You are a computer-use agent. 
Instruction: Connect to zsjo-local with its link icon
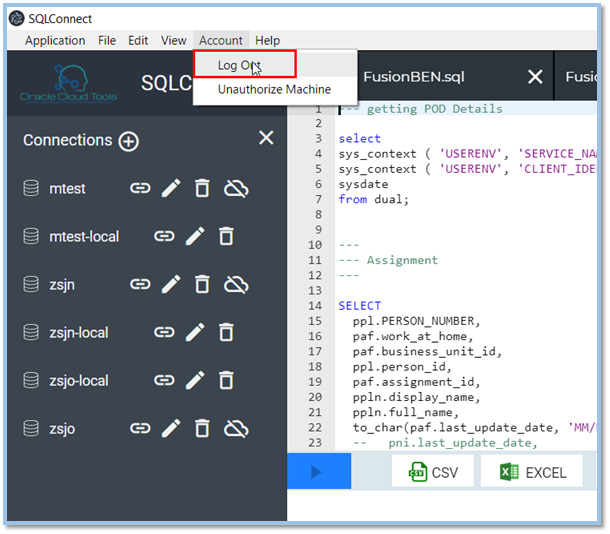pos(164,380)
